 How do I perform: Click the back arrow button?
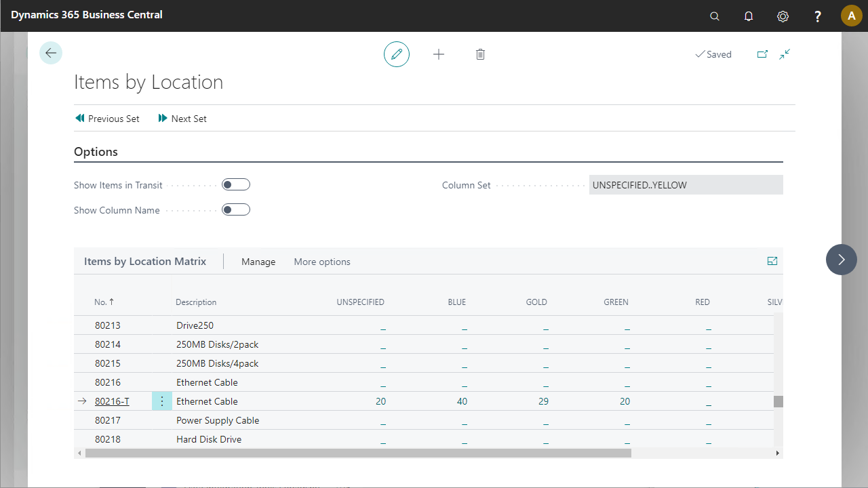(51, 53)
